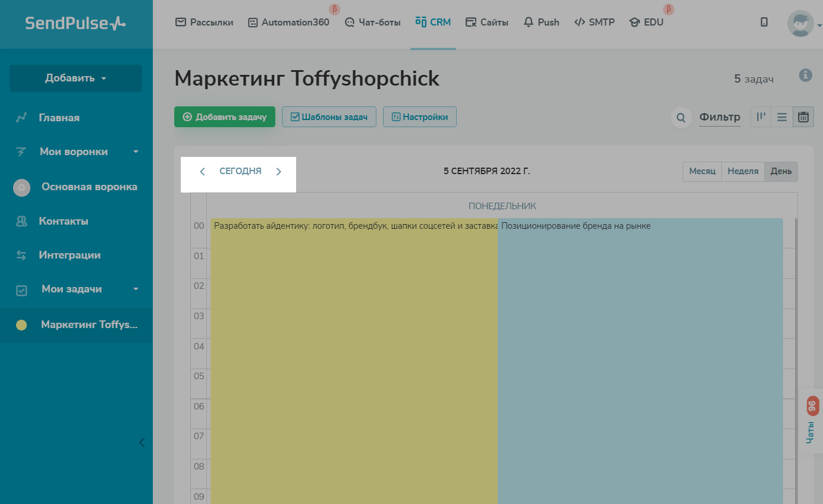Expand the Мои воронки section
The width and height of the screenshot is (823, 504).
[136, 152]
